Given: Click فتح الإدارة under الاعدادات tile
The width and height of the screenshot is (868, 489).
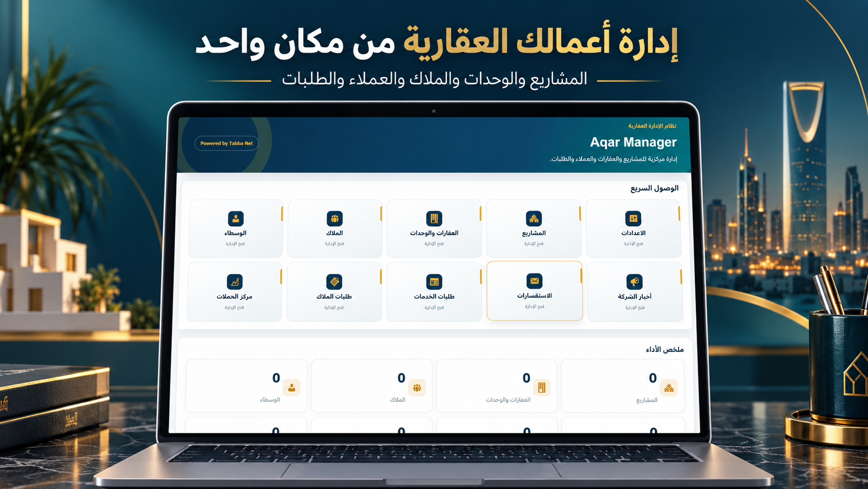Looking at the screenshot, I should [633, 244].
